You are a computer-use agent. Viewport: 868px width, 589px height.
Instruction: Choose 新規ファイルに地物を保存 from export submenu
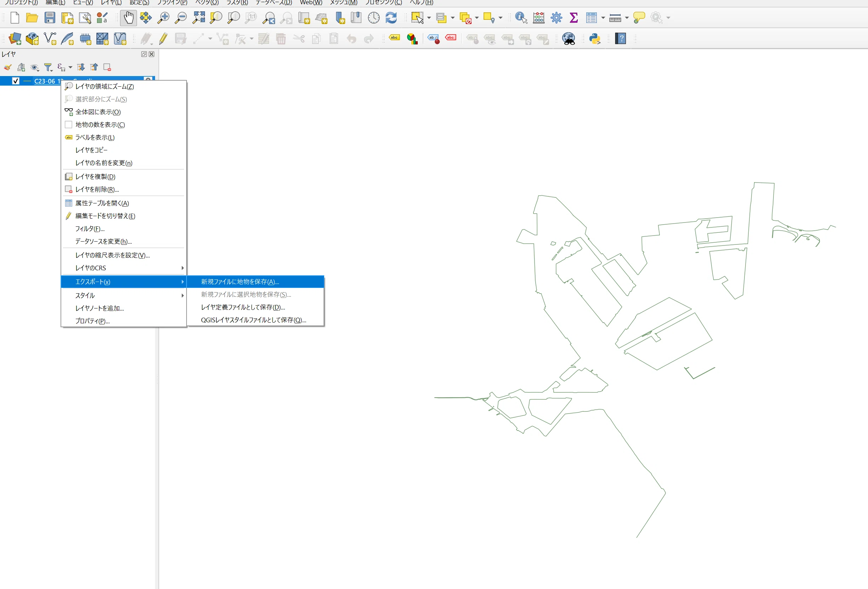tap(256, 282)
